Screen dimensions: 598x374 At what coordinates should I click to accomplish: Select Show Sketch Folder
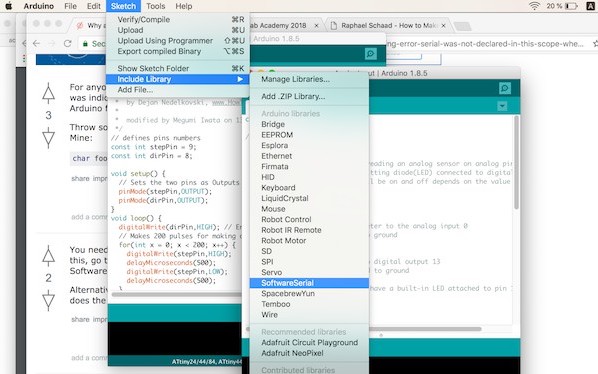[x=178, y=69]
